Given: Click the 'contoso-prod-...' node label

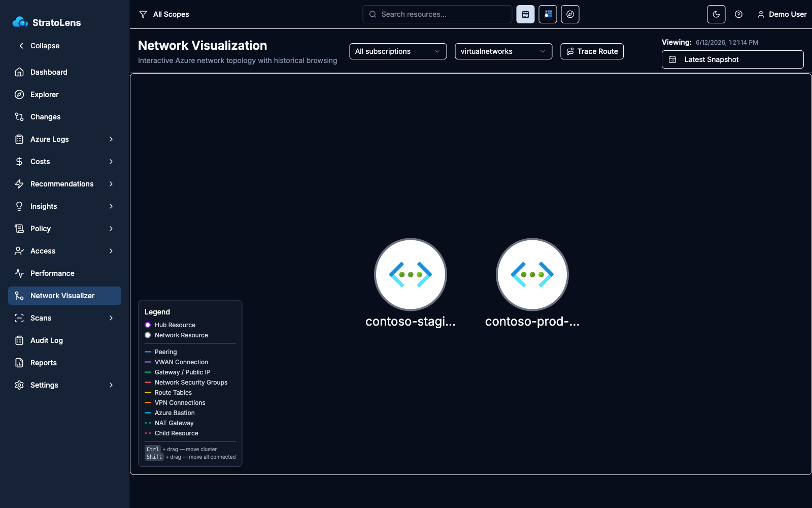Looking at the screenshot, I should point(532,322).
